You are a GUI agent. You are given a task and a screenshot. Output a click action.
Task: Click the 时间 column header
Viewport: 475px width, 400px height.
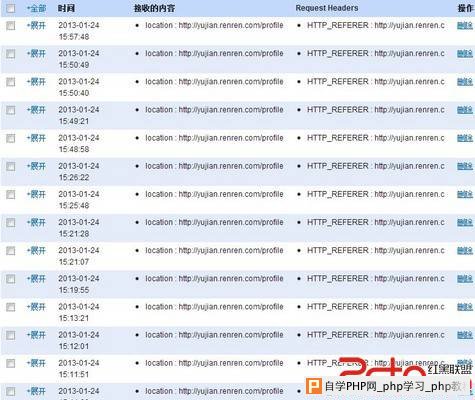(66, 8)
